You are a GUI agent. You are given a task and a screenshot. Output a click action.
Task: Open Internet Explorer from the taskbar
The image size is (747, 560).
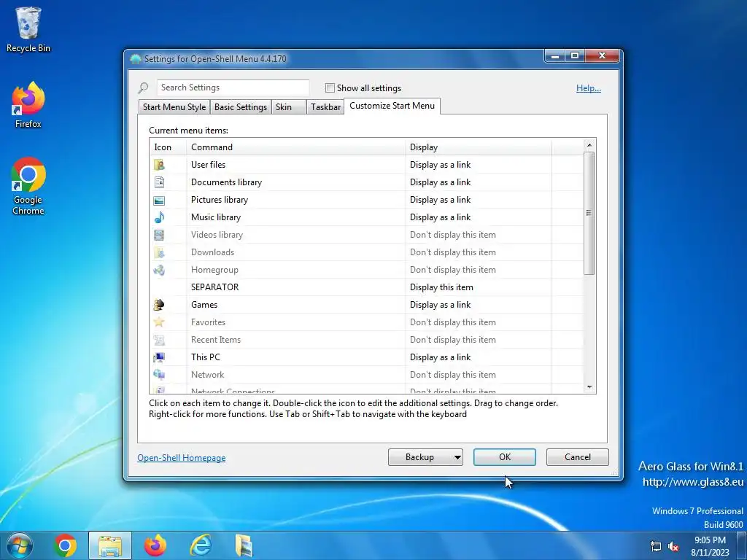[x=201, y=545]
